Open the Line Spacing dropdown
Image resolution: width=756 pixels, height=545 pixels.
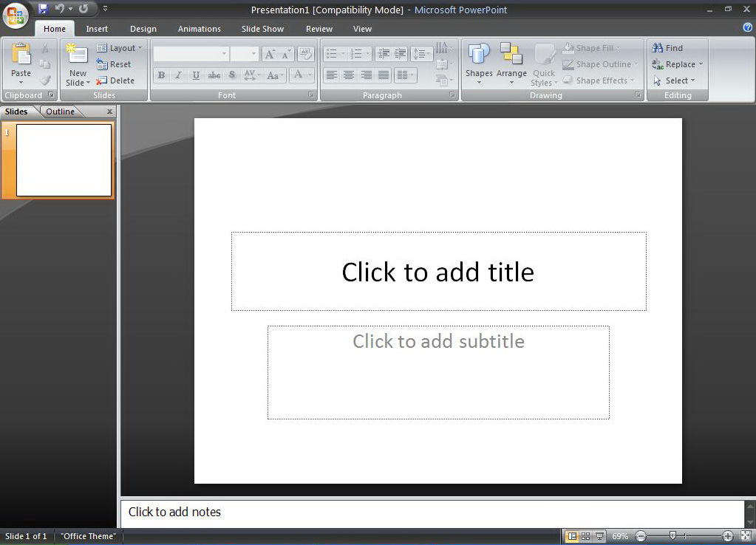421,54
